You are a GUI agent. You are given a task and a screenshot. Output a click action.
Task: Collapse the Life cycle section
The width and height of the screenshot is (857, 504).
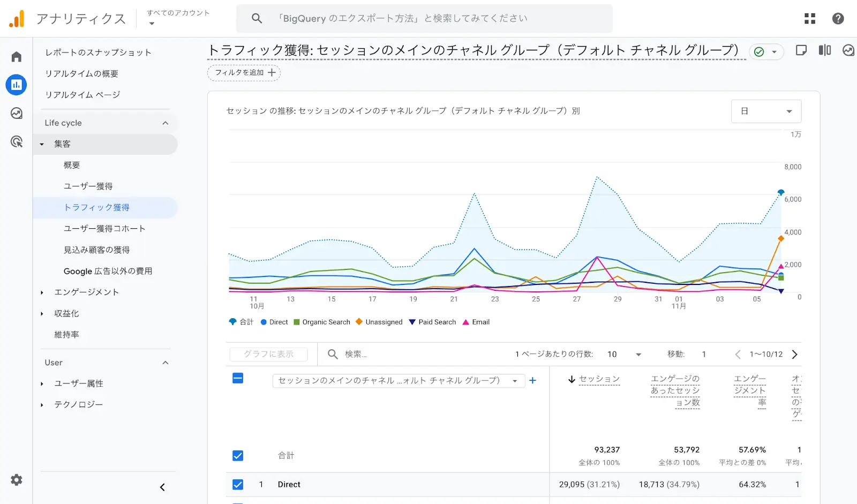(165, 123)
